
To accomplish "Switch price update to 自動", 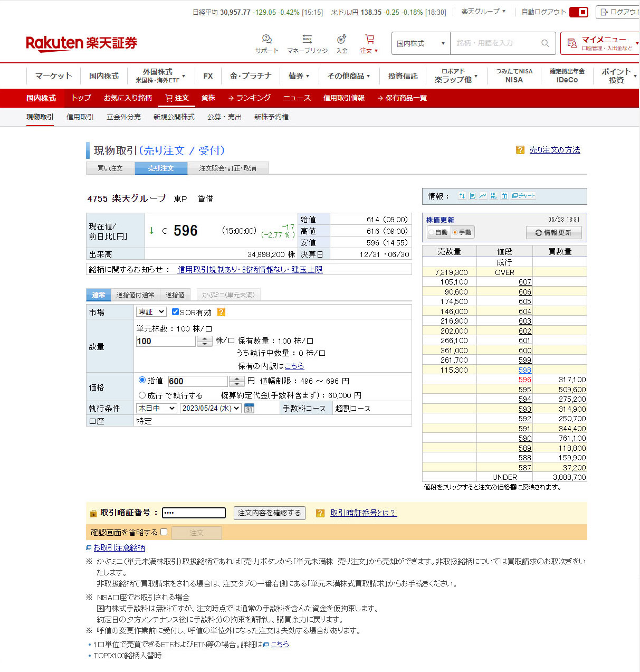I will click(x=432, y=232).
